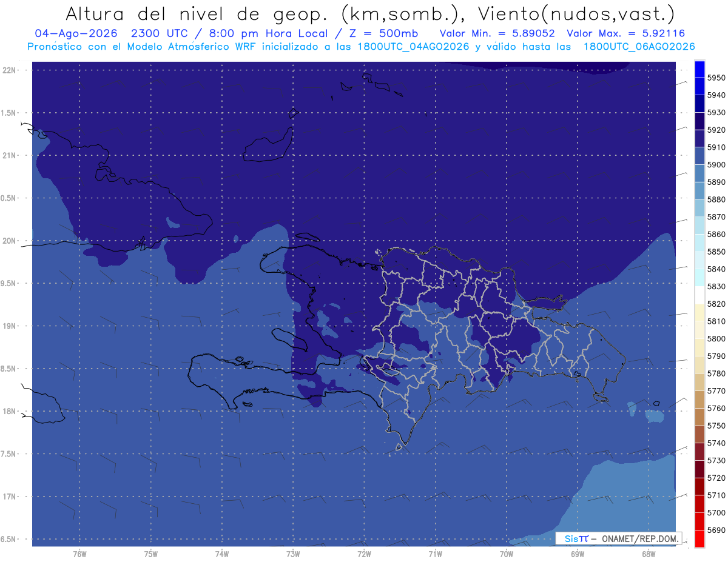Click the '69W' longitude axis label

[578, 554]
